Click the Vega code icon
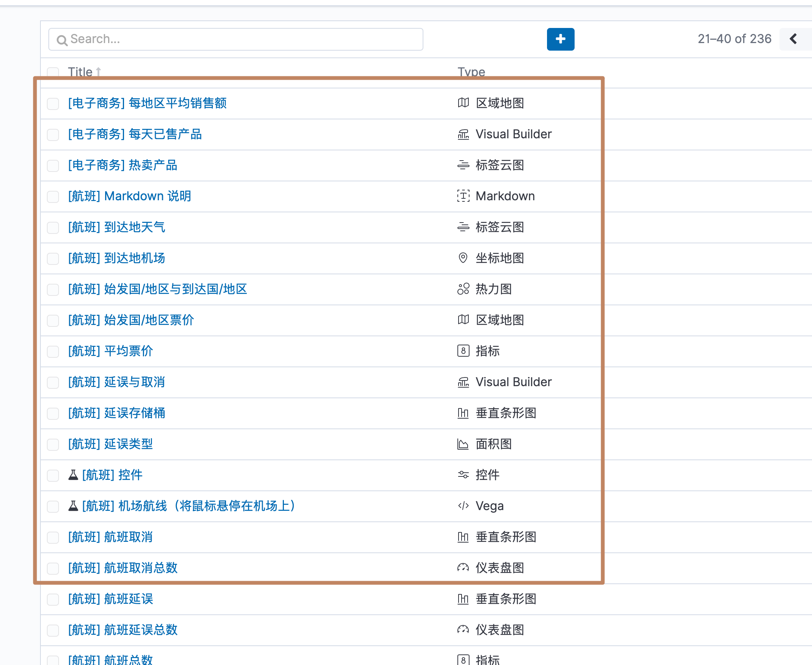 [463, 506]
